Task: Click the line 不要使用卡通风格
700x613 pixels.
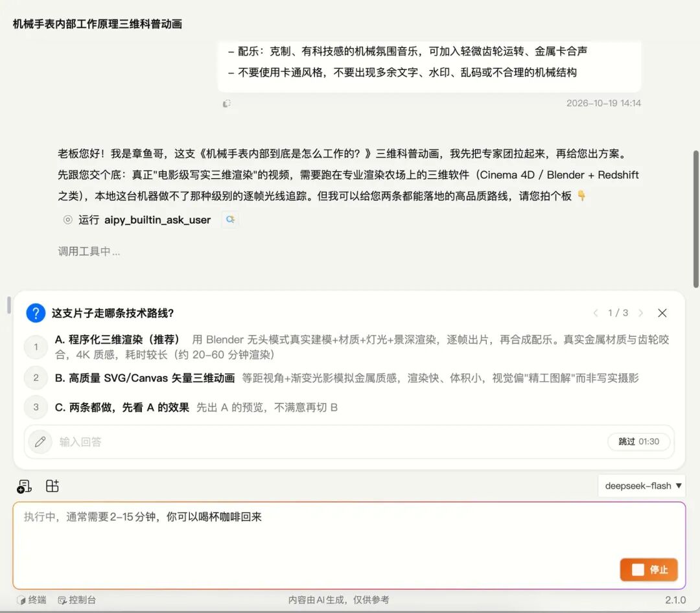Action: (x=402, y=73)
